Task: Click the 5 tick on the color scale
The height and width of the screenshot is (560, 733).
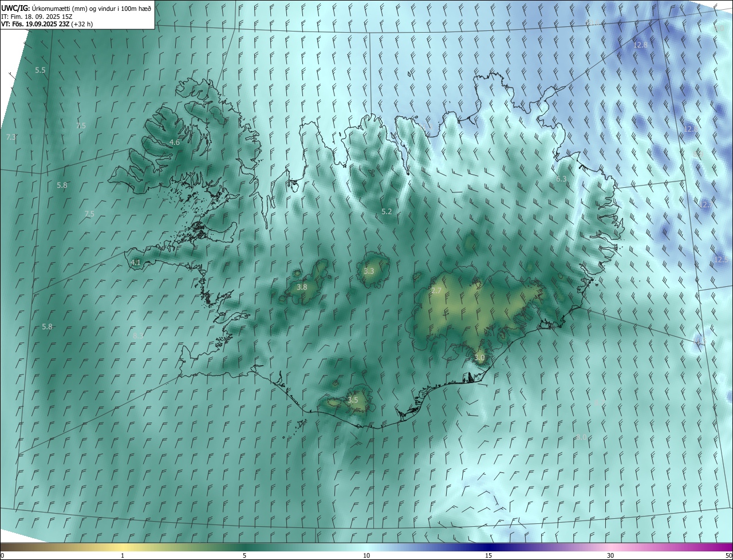Action: pos(245,555)
